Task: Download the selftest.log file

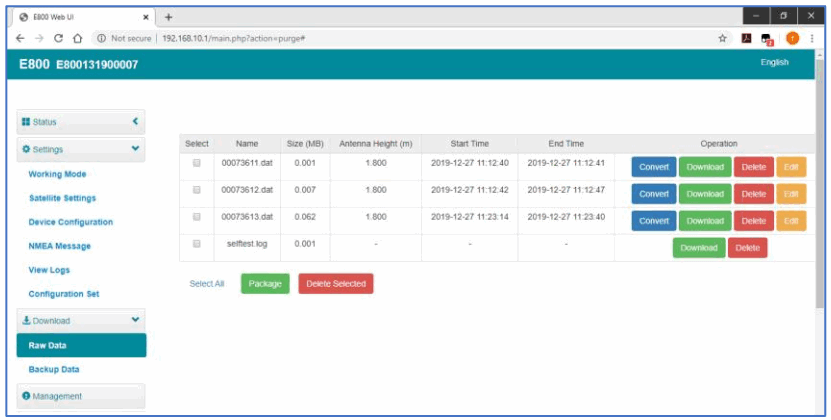Action: click(x=699, y=248)
